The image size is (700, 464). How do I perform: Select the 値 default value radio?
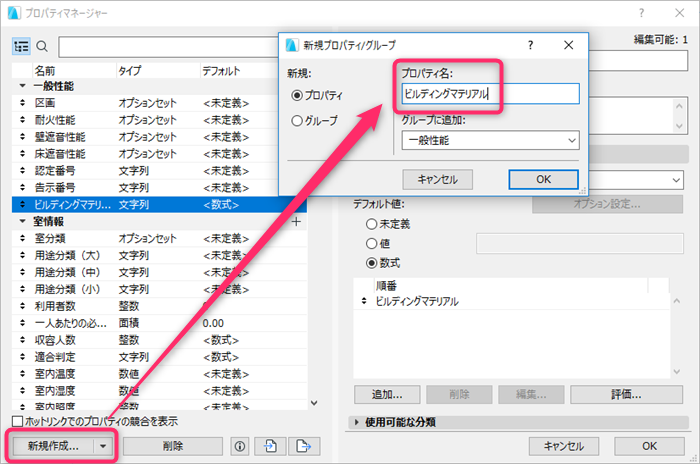371,243
